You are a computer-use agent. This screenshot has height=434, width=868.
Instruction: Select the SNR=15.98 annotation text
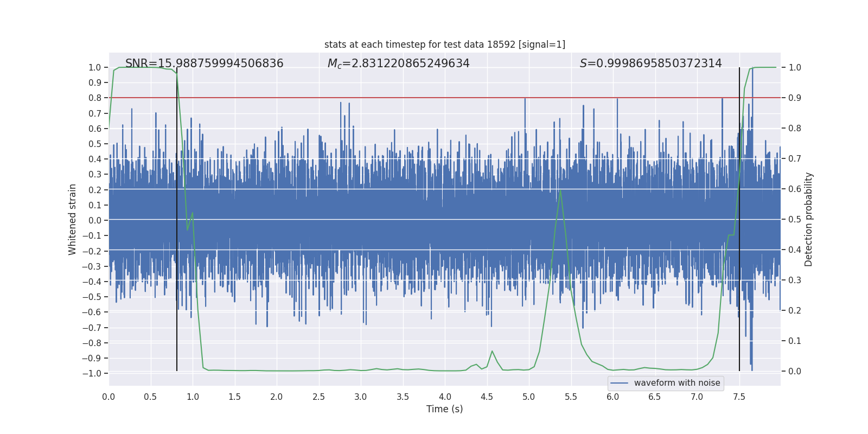[x=204, y=63]
